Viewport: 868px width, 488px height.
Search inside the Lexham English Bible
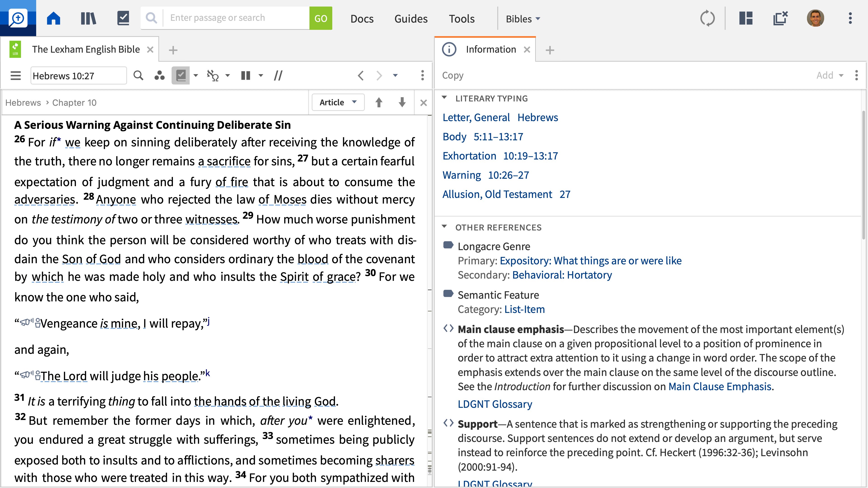pyautogui.click(x=138, y=75)
